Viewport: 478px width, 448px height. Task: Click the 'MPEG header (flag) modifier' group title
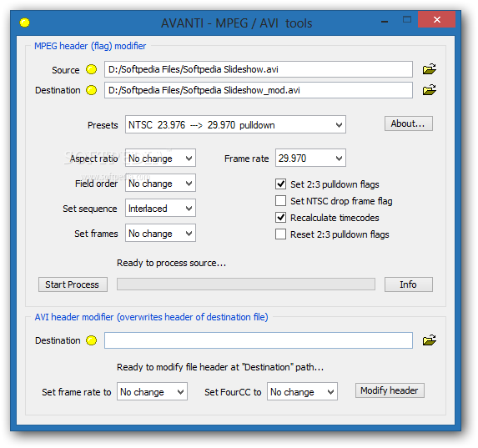click(x=90, y=46)
